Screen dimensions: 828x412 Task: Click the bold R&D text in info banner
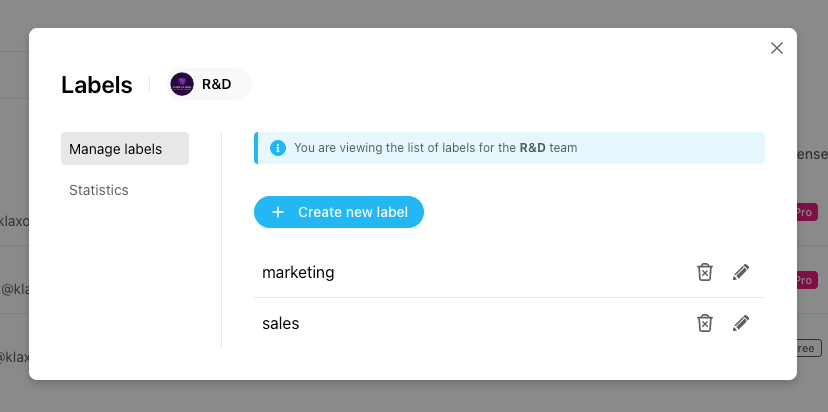(531, 148)
